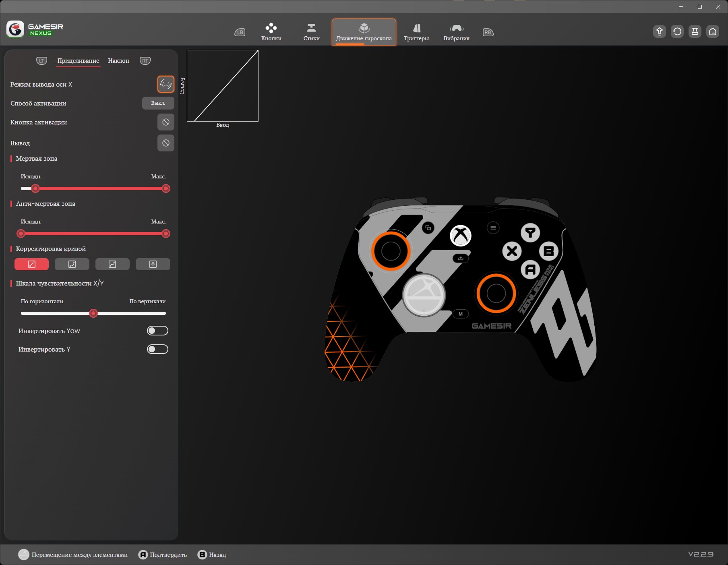Toggle the Инвертировать Yaw switch
Viewport: 728px width, 565px height.
coord(157,331)
